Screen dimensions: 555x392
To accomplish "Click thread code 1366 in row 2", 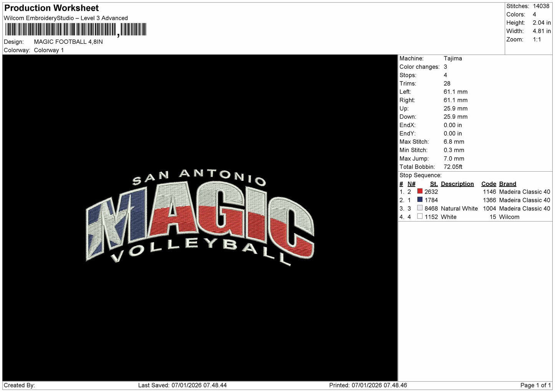I will tap(490, 200).
